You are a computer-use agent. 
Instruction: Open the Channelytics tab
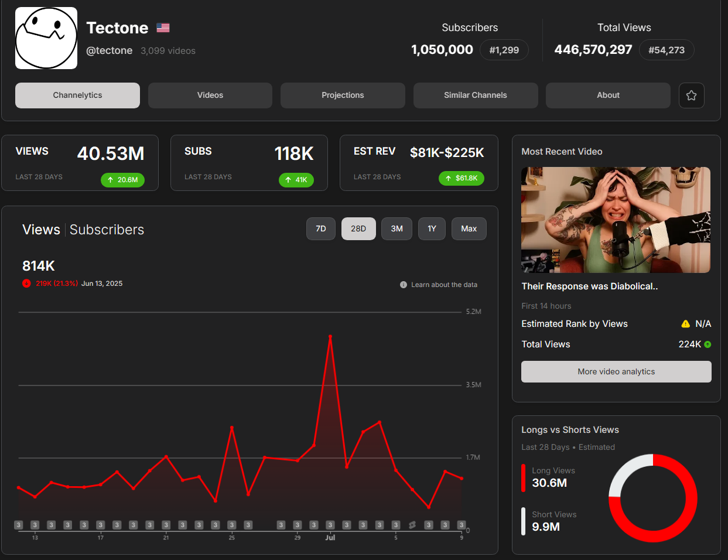(77, 95)
